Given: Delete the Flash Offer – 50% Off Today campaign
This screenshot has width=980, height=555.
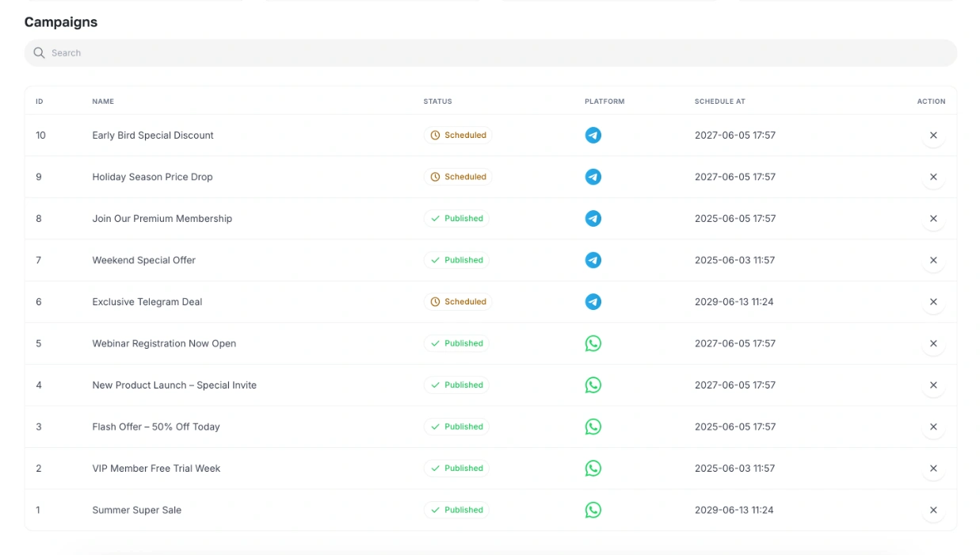Looking at the screenshot, I should coord(932,427).
